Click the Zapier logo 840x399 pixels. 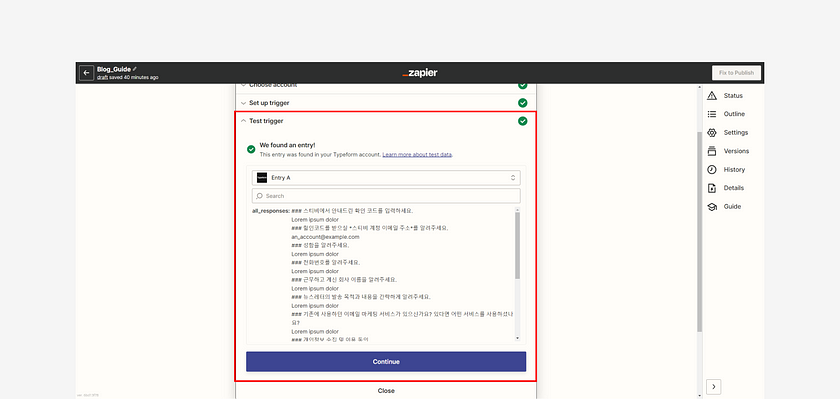pyautogui.click(x=419, y=73)
